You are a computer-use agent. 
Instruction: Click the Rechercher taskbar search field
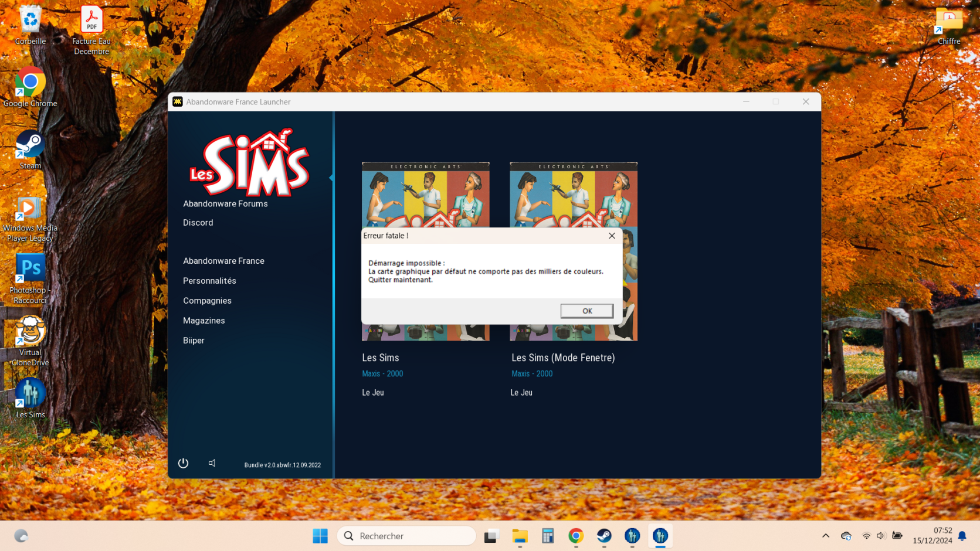[x=406, y=536]
